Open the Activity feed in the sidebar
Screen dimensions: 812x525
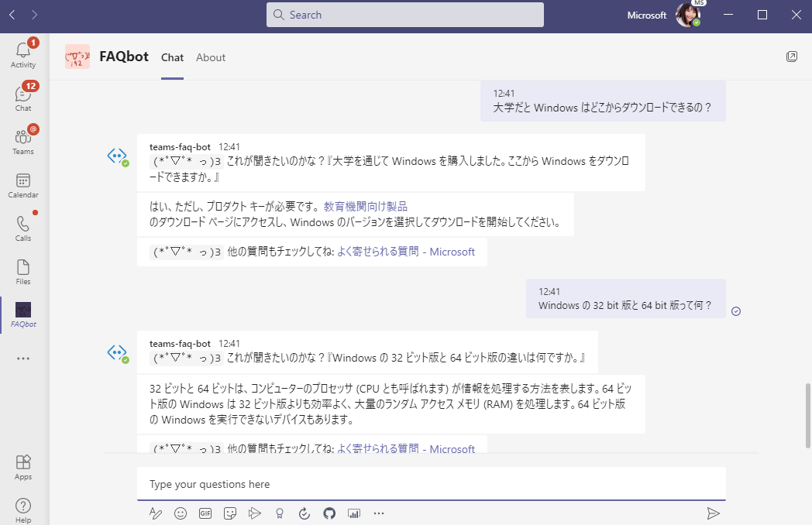pos(23,54)
